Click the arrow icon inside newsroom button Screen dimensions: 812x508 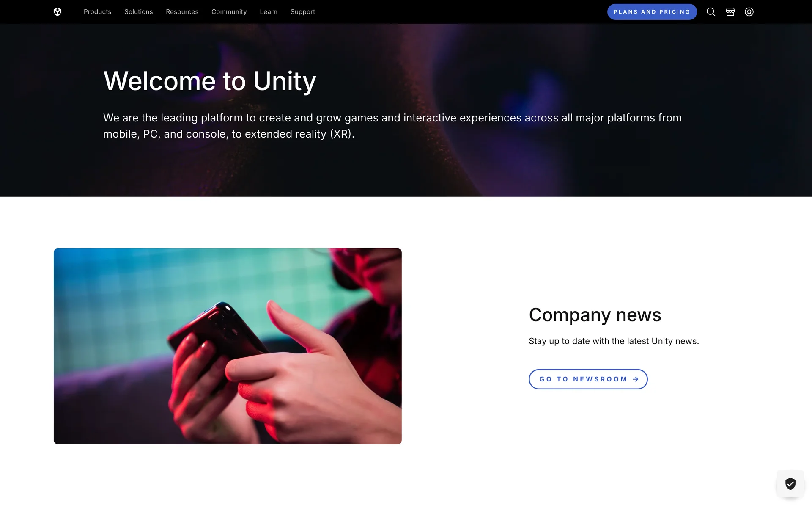click(x=636, y=379)
